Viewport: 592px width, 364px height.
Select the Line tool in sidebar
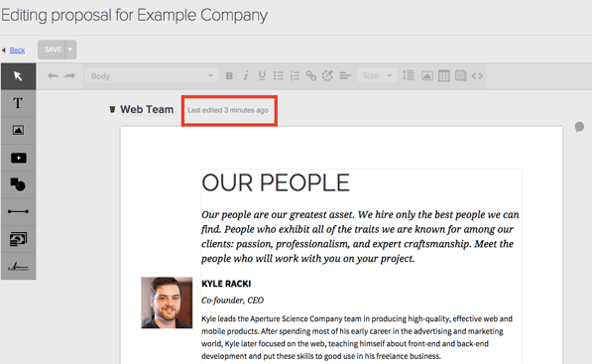pos(18,211)
